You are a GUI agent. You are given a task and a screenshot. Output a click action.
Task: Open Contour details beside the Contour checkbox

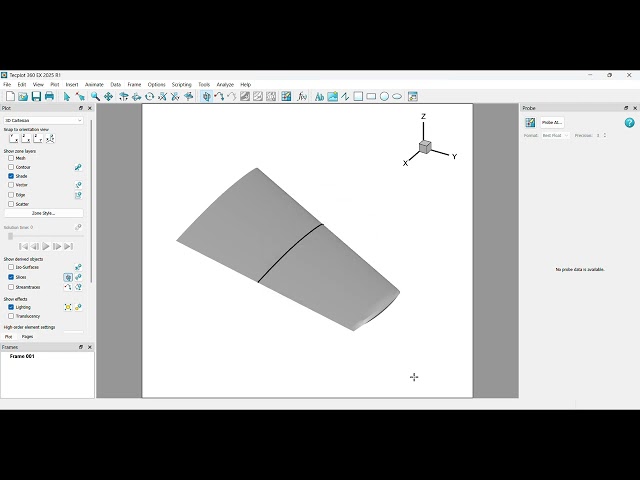[78, 167]
